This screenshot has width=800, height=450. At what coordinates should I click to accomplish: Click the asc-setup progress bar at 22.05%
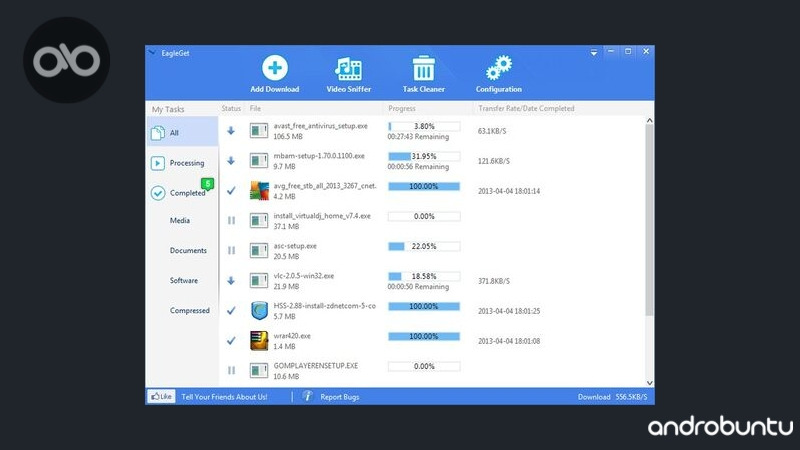(x=423, y=246)
